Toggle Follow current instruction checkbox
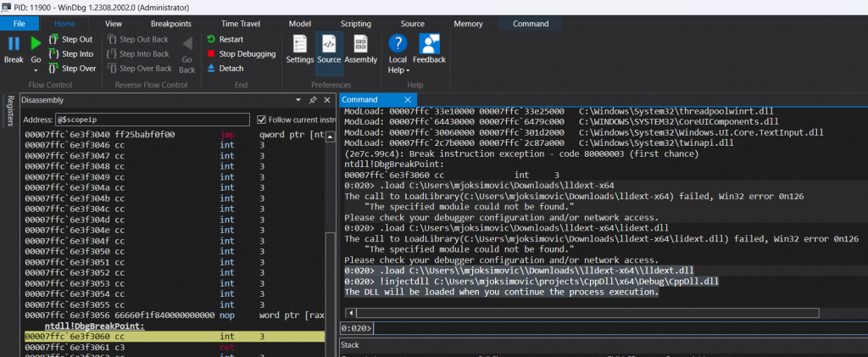The height and width of the screenshot is (357, 868). point(262,120)
